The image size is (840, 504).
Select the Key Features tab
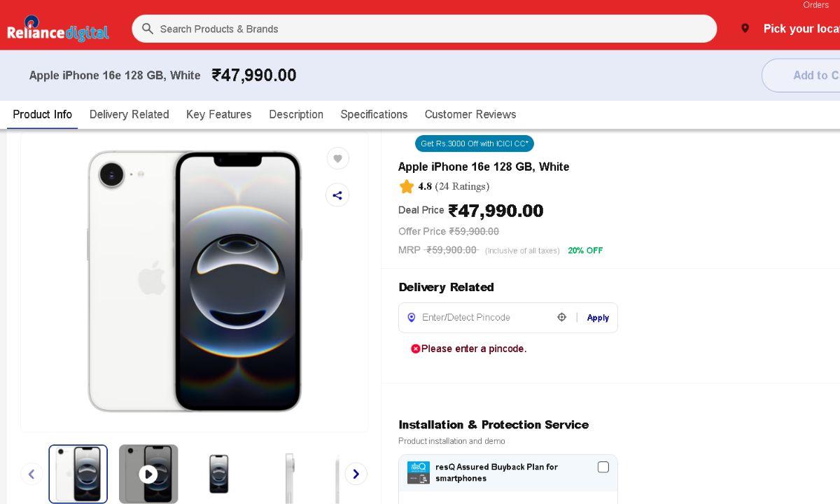pyautogui.click(x=218, y=114)
